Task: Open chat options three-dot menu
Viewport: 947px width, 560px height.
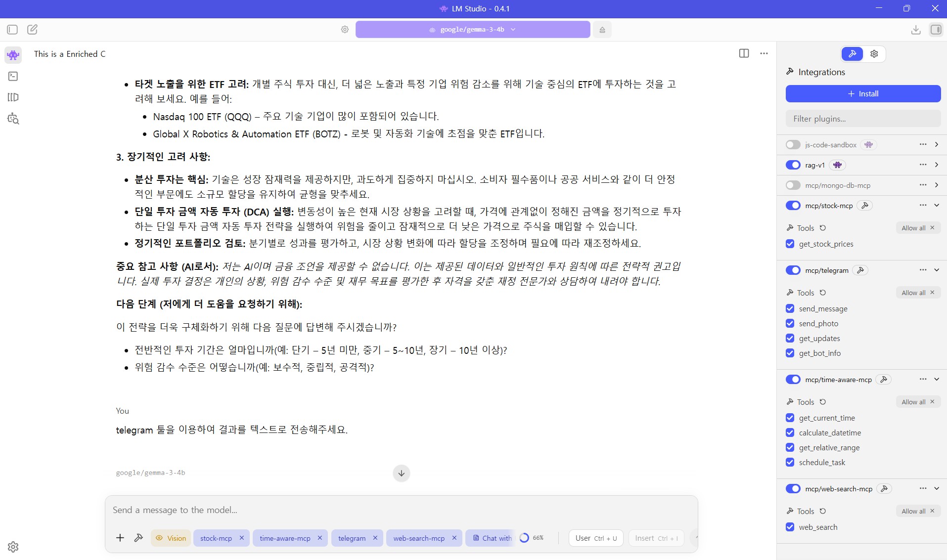Action: 764,53
